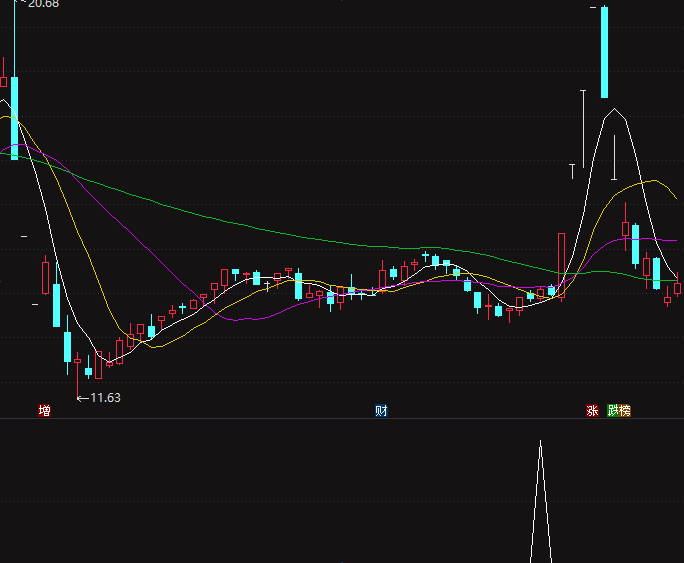Select the tall cyan candlestick at chart peak
The height and width of the screenshot is (563, 684).
[604, 52]
